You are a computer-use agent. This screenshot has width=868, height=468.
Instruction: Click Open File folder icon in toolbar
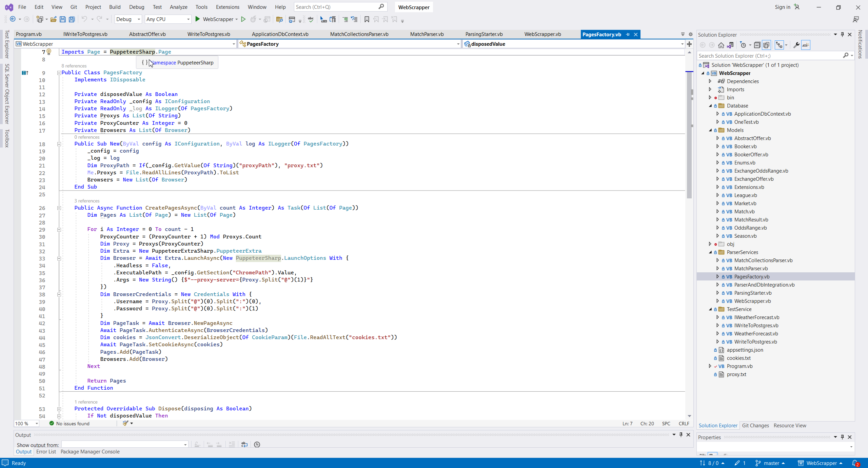pyautogui.click(x=54, y=19)
